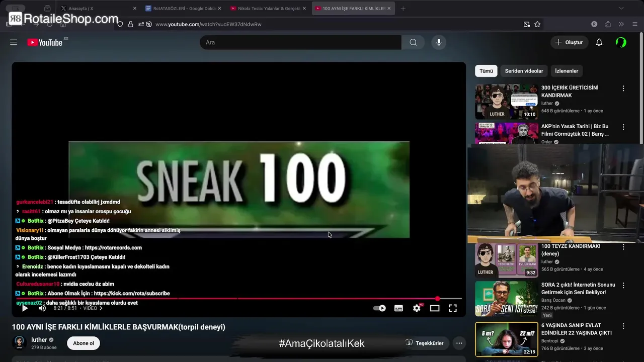Switch to theater mode
644x362 pixels.
435,308
